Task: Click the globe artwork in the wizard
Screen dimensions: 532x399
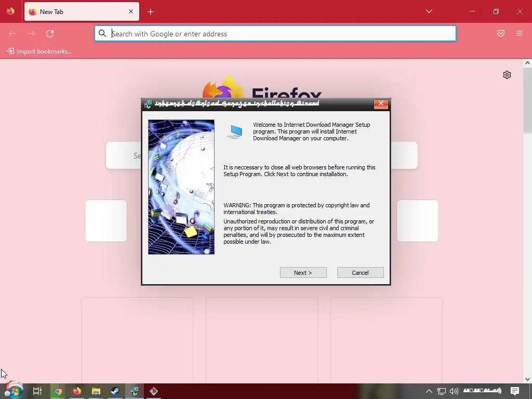Action: (x=181, y=187)
